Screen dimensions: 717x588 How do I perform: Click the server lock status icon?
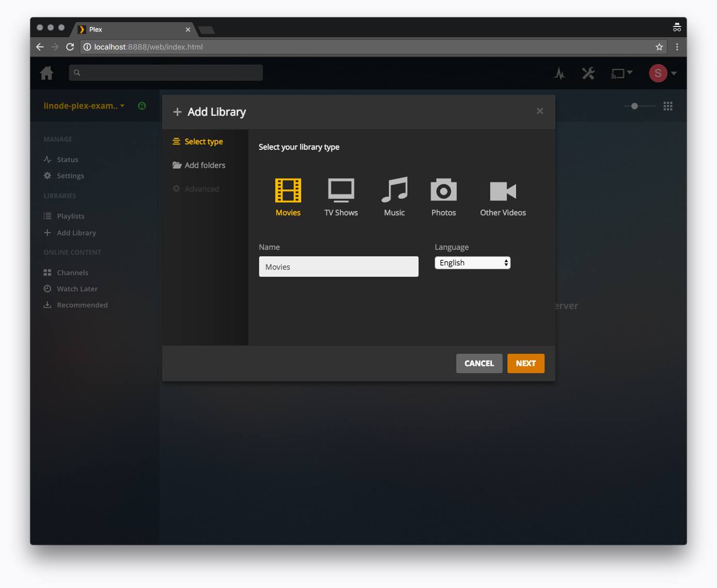click(x=142, y=105)
